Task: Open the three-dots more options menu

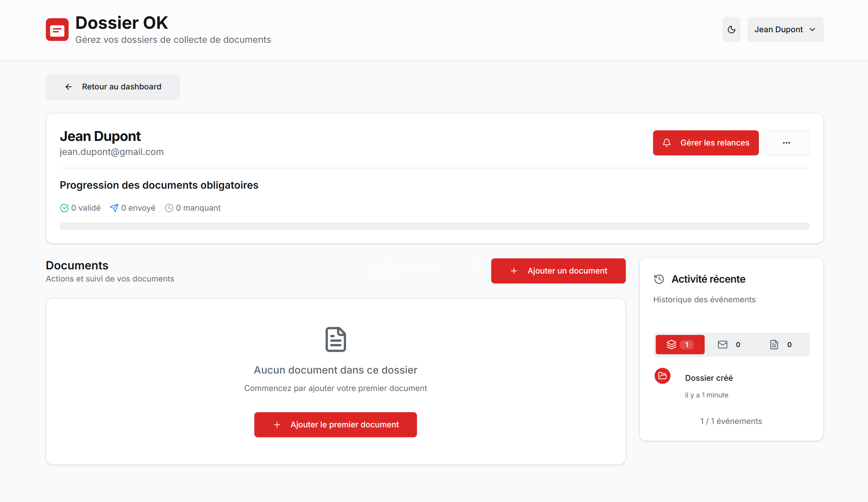Action: [786, 143]
